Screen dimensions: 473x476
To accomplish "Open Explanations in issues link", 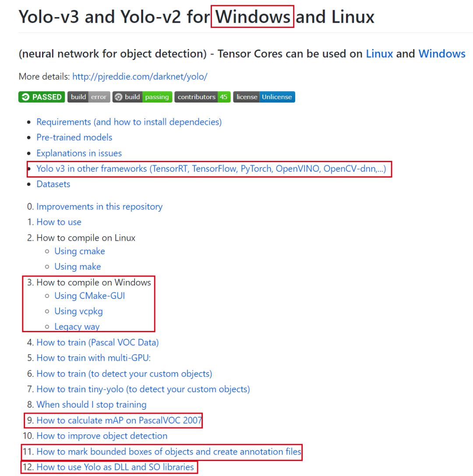I will pos(79,153).
